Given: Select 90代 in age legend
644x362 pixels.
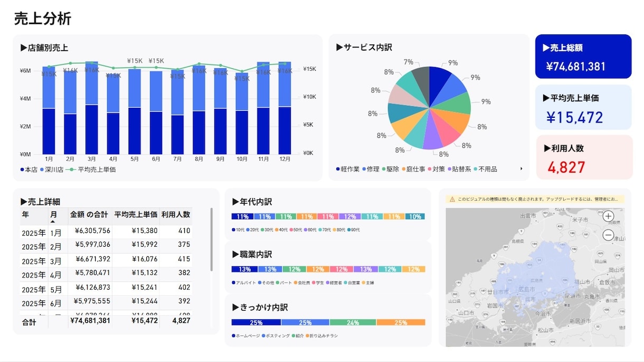Looking at the screenshot, I should click(353, 230).
